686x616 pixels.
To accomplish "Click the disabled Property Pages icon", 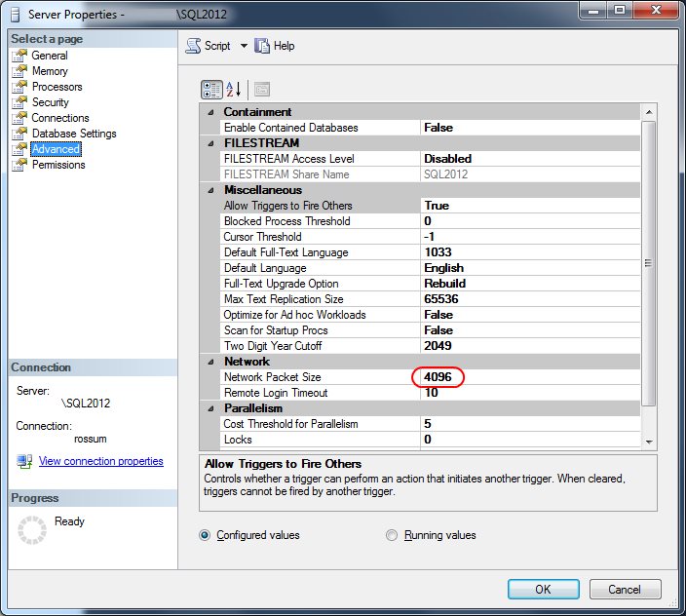I will [x=262, y=90].
